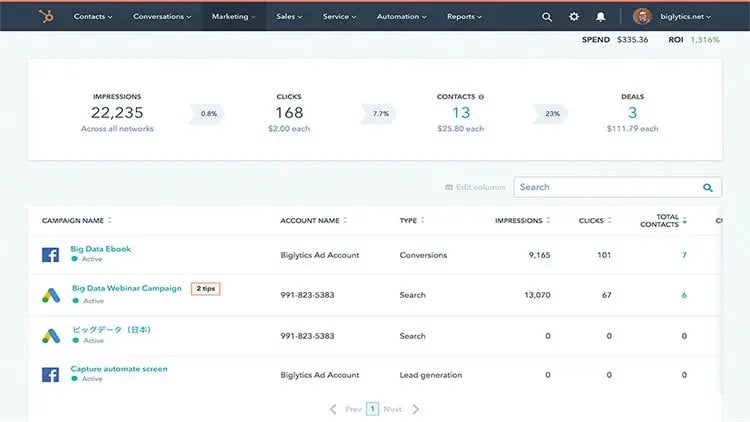Screen dimensions: 750x422
Task: Click the 67 clicks cell
Action: point(607,295)
